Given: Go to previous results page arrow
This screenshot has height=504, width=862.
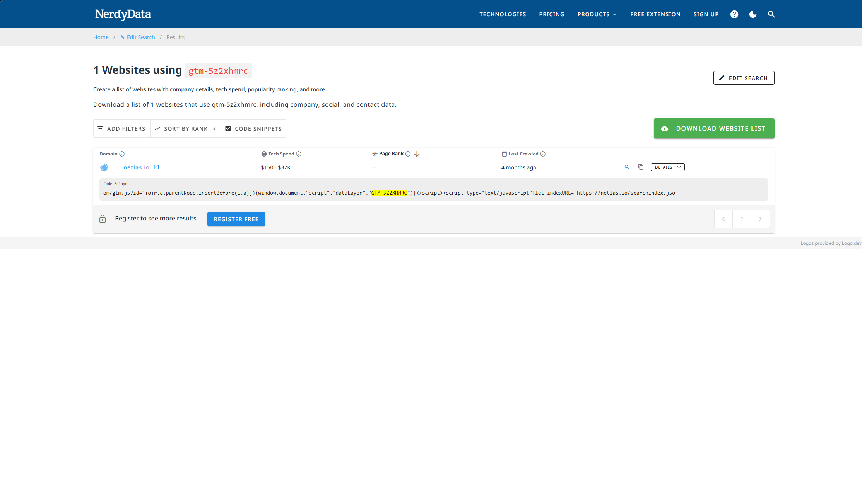Looking at the screenshot, I should click(x=723, y=219).
